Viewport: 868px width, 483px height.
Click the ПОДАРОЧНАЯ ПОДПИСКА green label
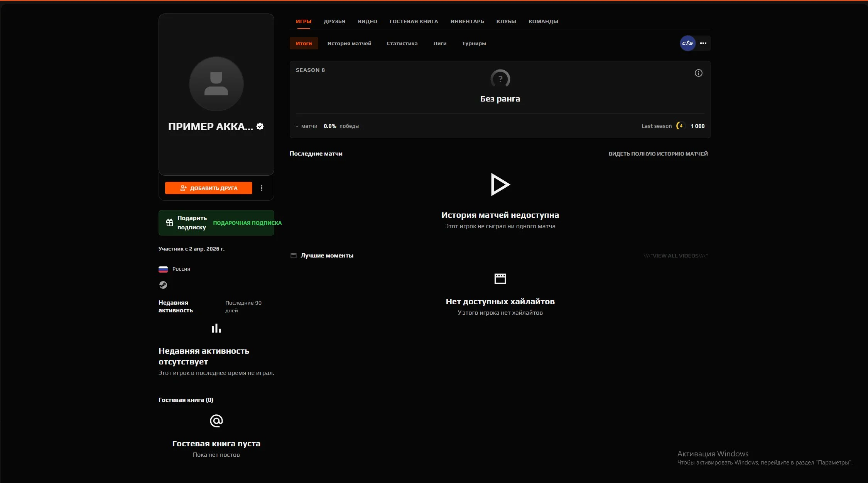point(247,223)
